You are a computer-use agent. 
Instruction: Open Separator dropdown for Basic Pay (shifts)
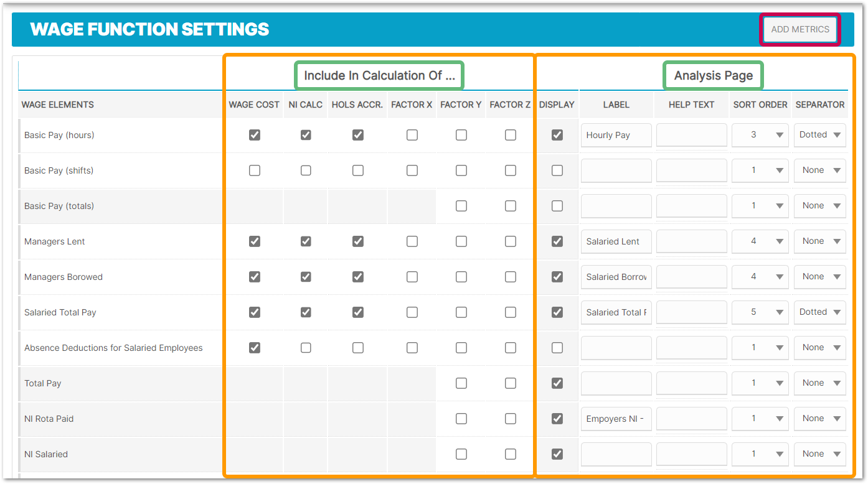click(x=819, y=170)
